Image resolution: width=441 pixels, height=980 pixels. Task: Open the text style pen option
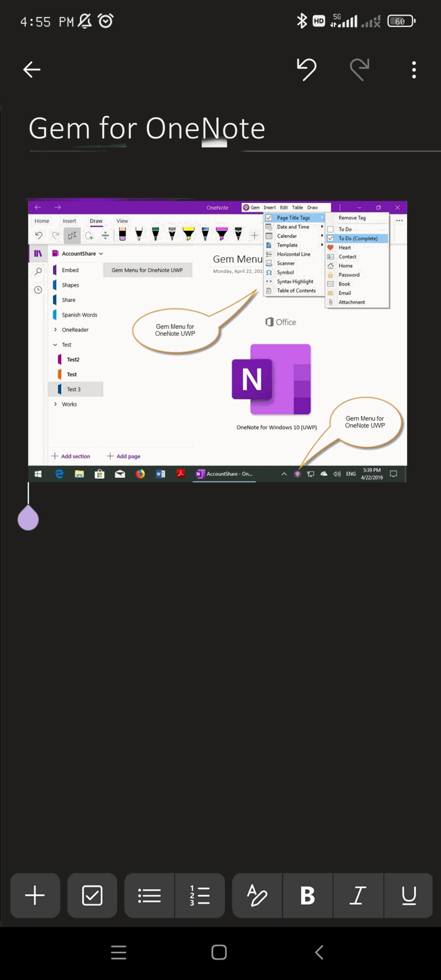tap(257, 895)
